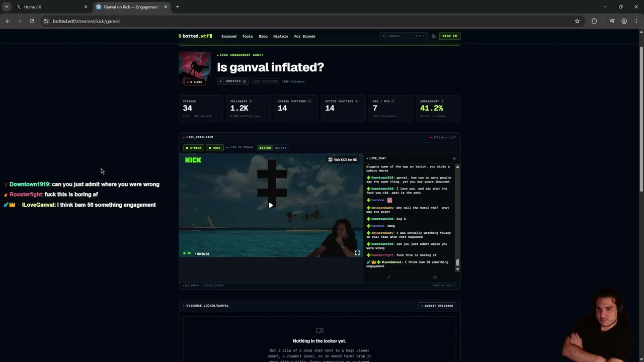Click the KICK logo on the video

(x=193, y=160)
